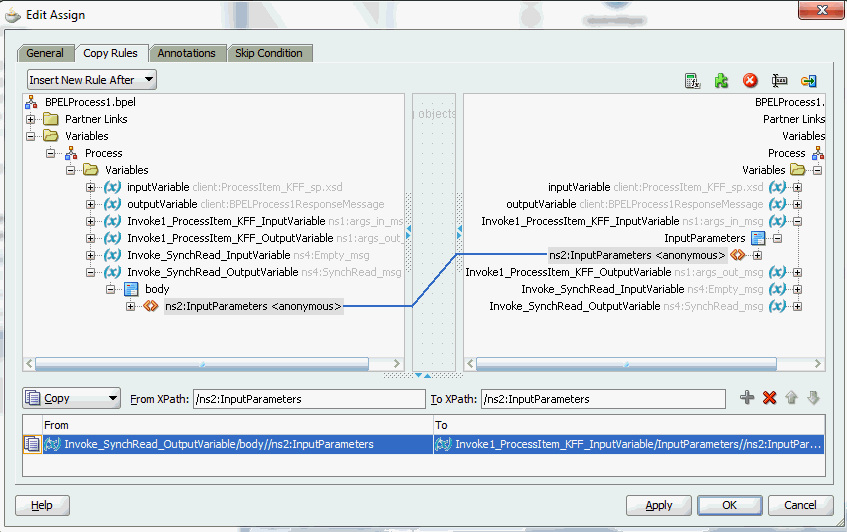
Task: Click the Variables folder icon in target tree
Action: pyautogui.click(x=797, y=170)
